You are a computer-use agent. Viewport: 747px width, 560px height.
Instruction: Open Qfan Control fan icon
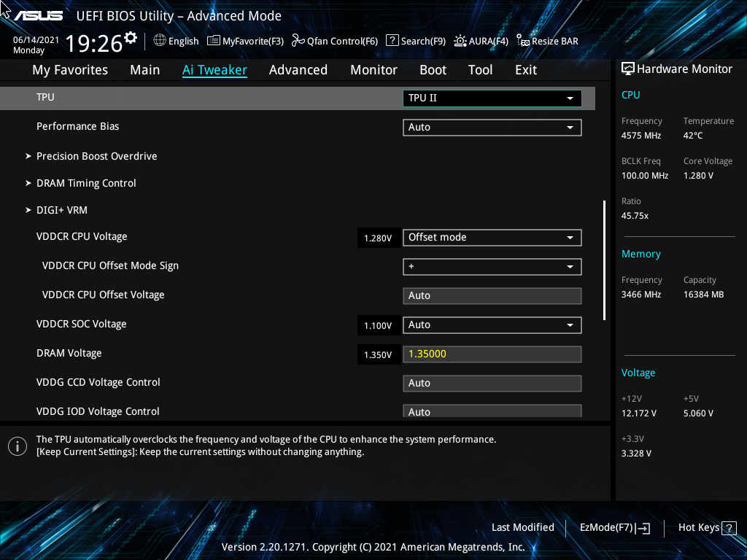point(298,41)
